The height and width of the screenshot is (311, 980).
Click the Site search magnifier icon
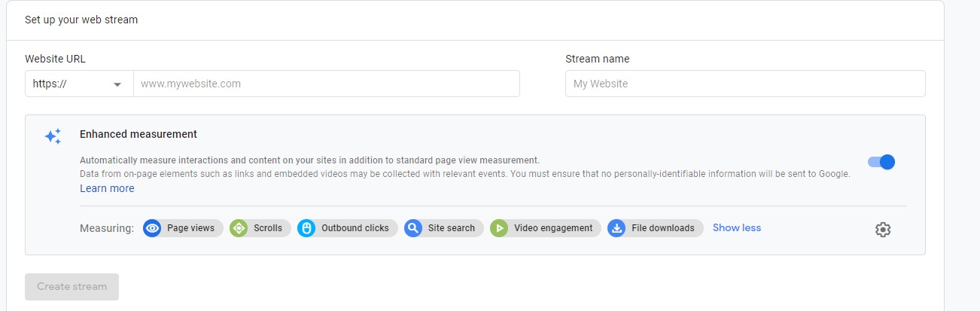click(x=412, y=228)
